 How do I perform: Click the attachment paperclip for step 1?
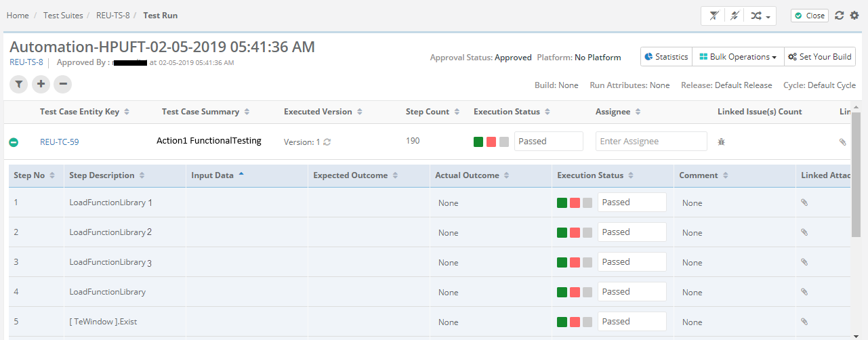click(x=804, y=203)
